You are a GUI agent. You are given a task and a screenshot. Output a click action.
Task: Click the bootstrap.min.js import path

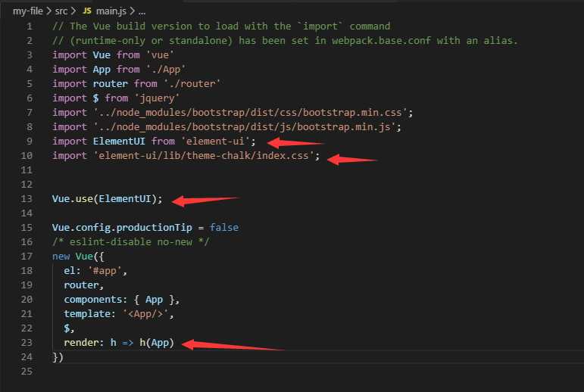click(245, 127)
